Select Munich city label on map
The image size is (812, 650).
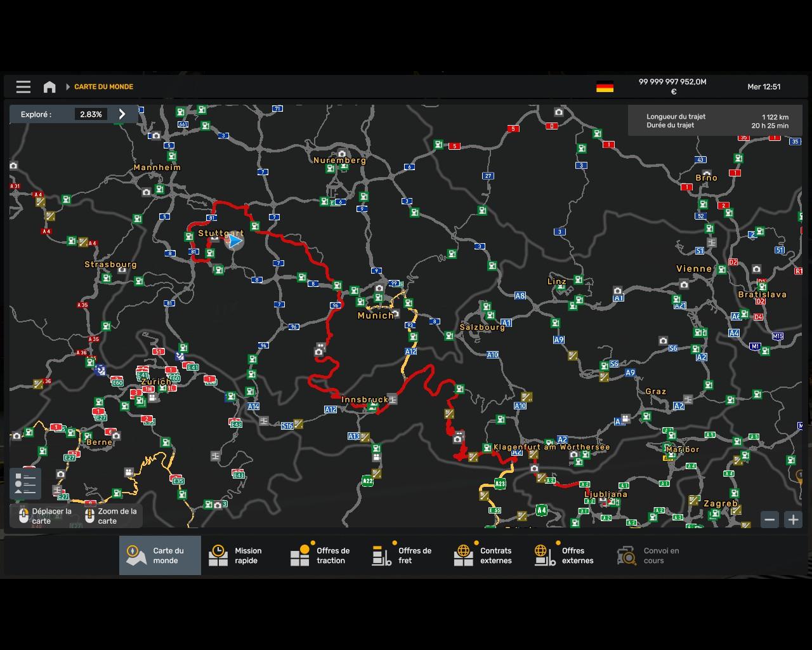(375, 315)
